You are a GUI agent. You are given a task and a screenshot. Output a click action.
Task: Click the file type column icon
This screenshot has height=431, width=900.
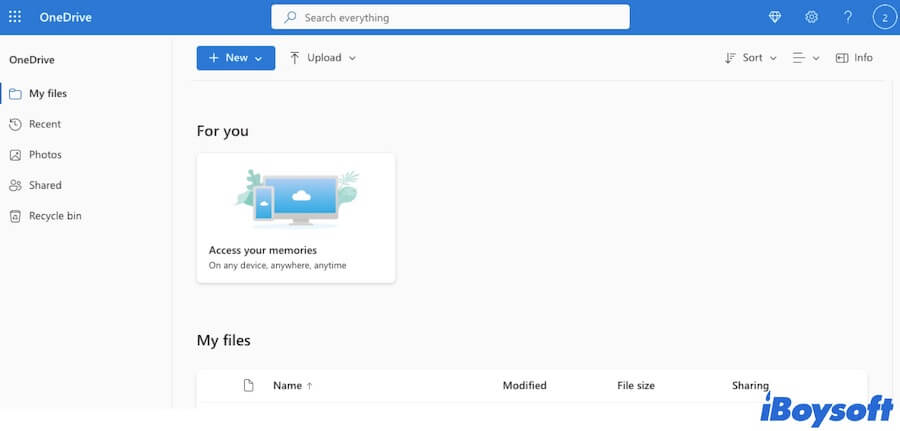click(x=249, y=385)
